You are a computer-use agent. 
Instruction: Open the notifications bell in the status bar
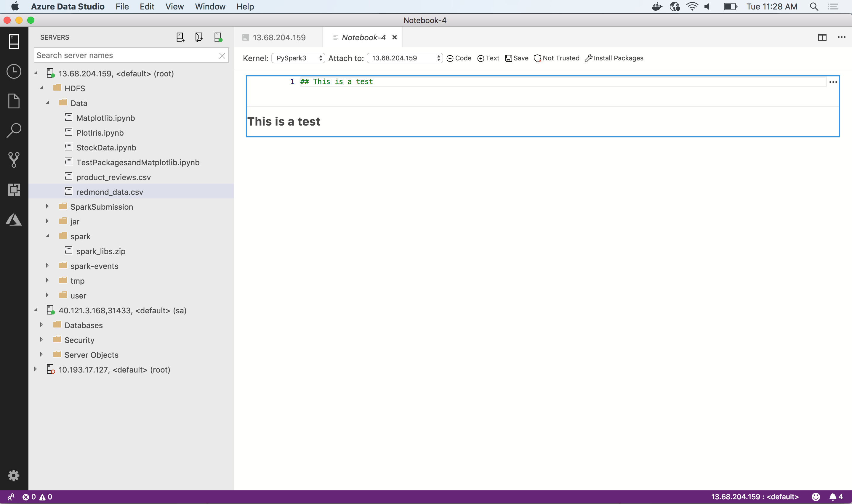tap(833, 497)
